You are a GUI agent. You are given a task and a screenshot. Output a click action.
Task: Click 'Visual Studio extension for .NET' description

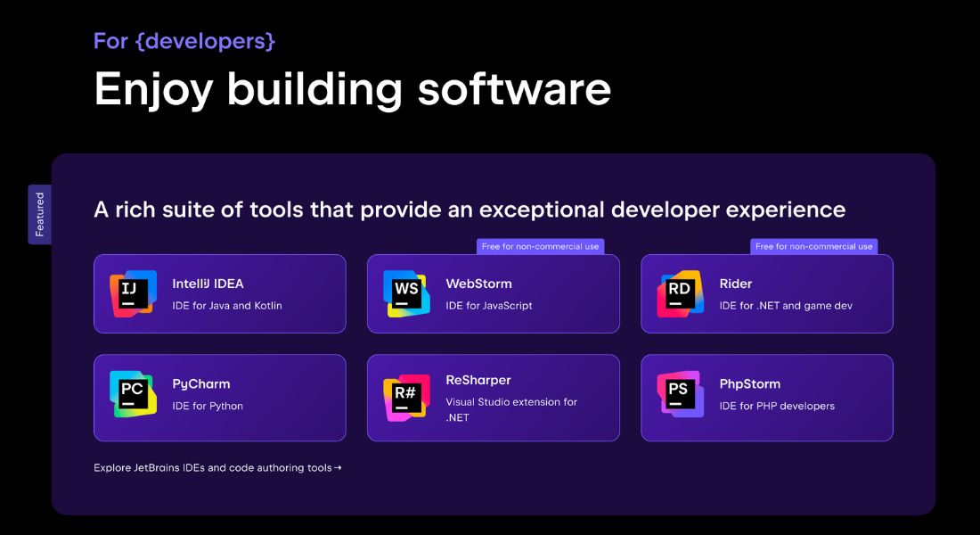tap(511, 410)
